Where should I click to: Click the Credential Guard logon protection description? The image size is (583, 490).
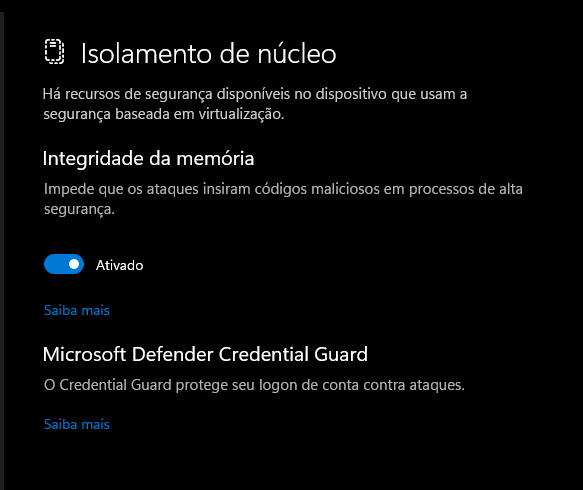pyautogui.click(x=254, y=385)
